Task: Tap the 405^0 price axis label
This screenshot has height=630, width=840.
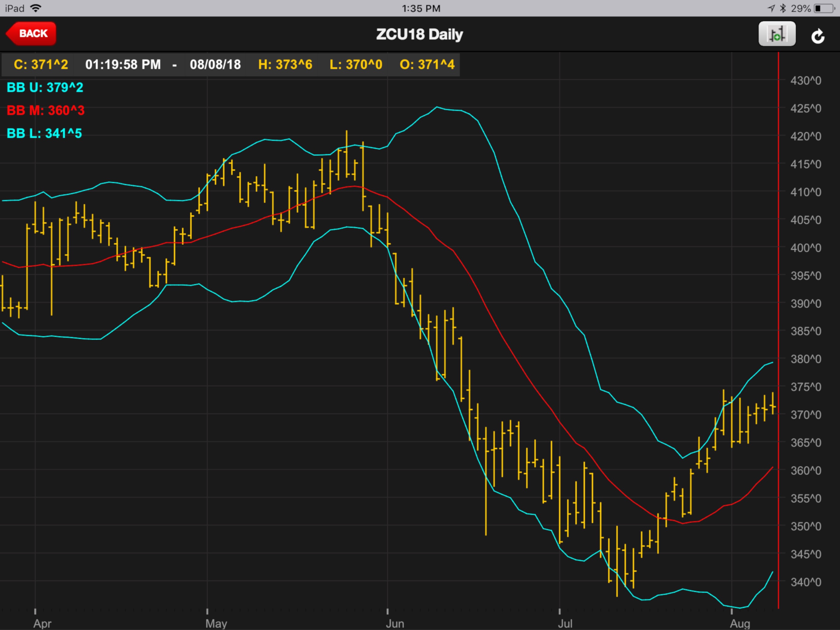Action: [806, 220]
